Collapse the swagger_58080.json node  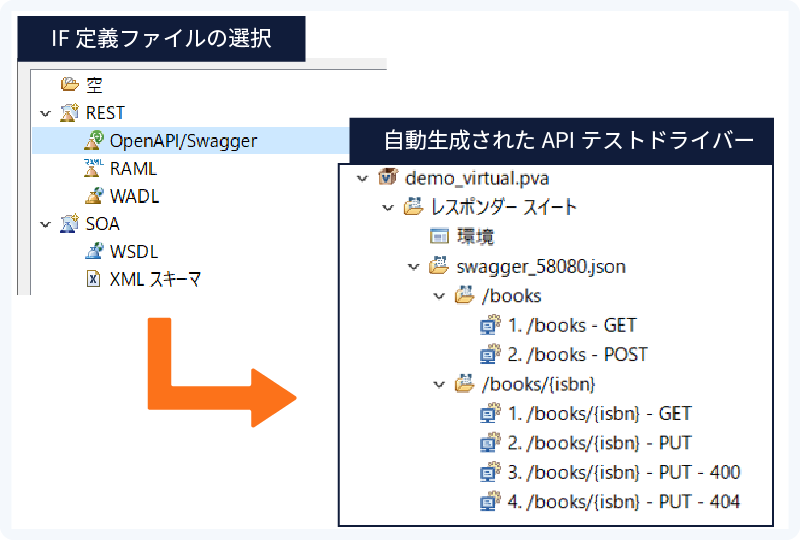pyautogui.click(x=413, y=266)
